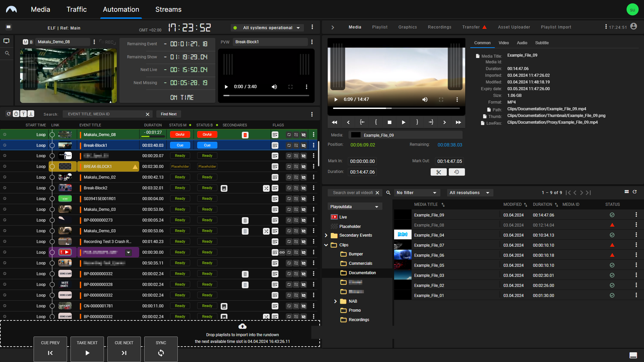
Task: Click the mark in point scissor icon
Action: coord(438,172)
